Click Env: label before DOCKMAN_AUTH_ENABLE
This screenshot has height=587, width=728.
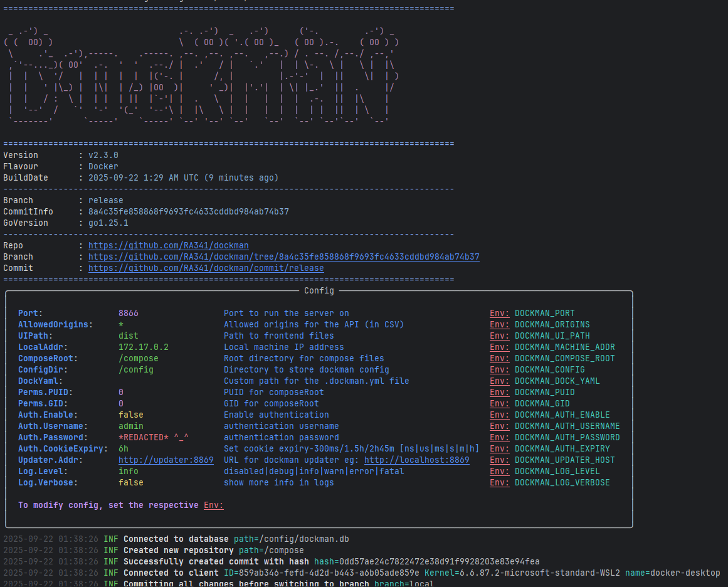pyautogui.click(x=499, y=415)
